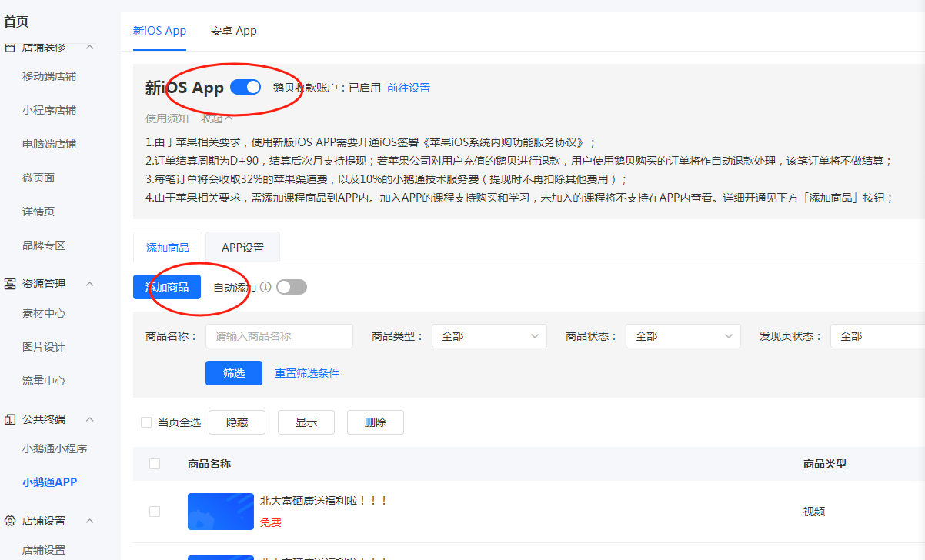Click the 资源管理 section icon
Screen dimensions: 925x560
[x=10, y=284]
